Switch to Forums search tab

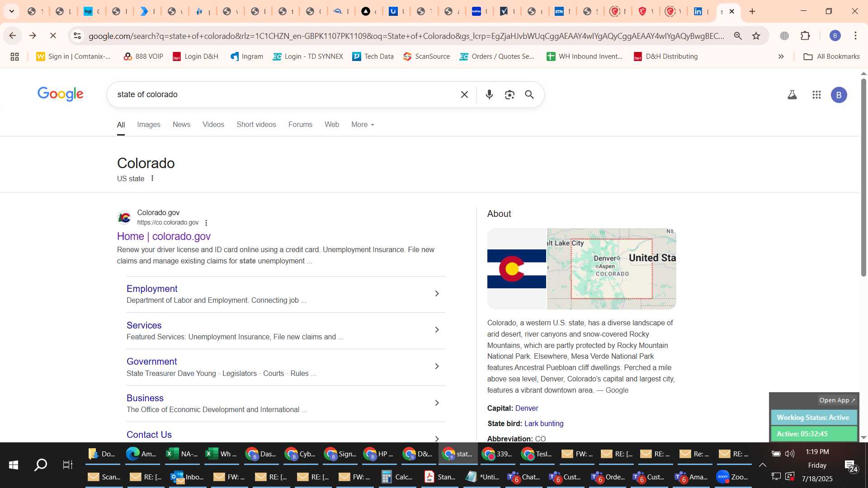[300, 125]
